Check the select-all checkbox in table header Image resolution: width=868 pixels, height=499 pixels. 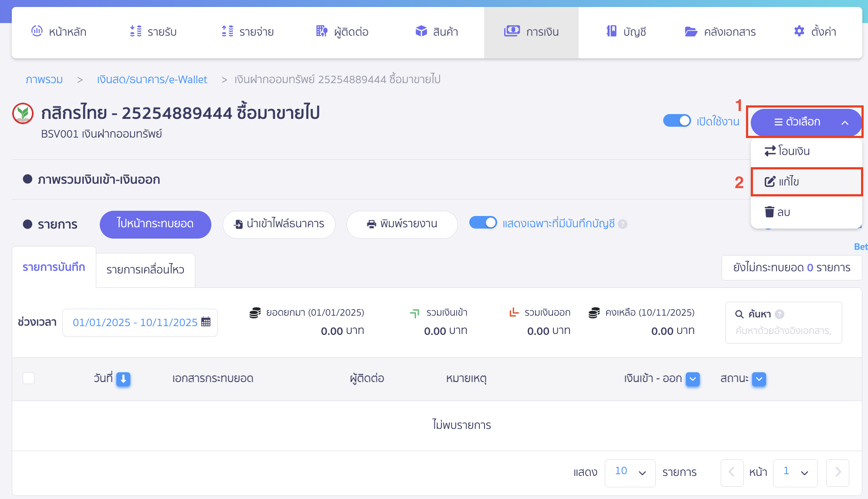pos(29,378)
